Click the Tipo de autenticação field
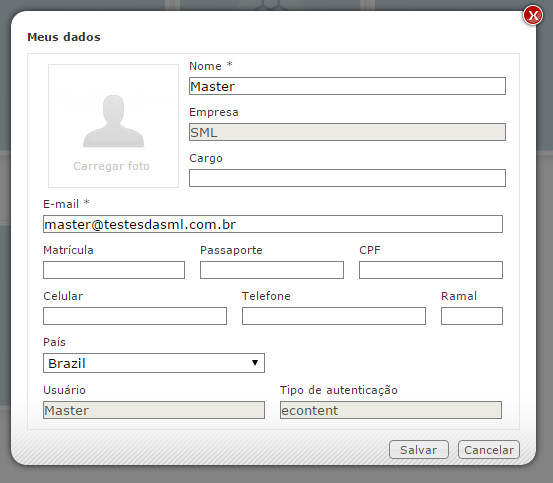This screenshot has height=483, width=553. [x=391, y=410]
